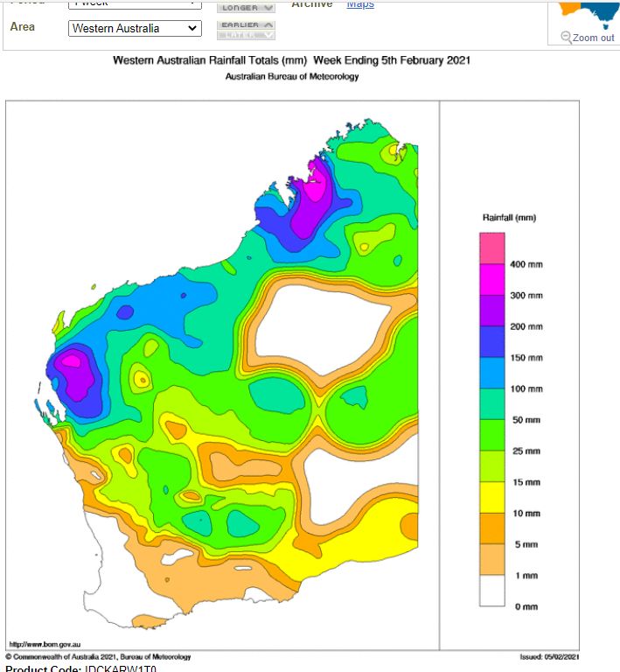Click the 5 mm legend label
620x672 pixels.
[526, 545]
